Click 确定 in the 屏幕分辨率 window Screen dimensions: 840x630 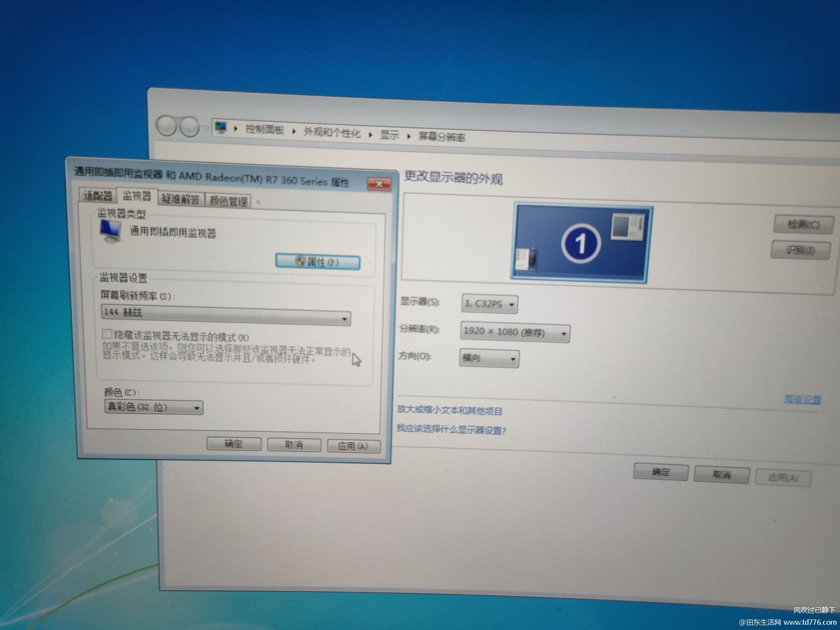(x=661, y=472)
